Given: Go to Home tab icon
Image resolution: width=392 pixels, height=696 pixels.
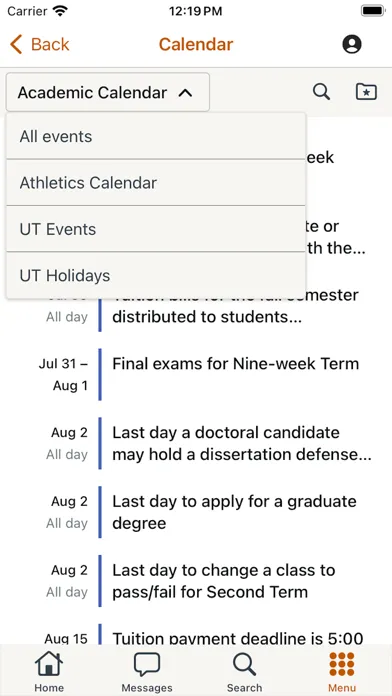Looking at the screenshot, I should (x=49, y=664).
